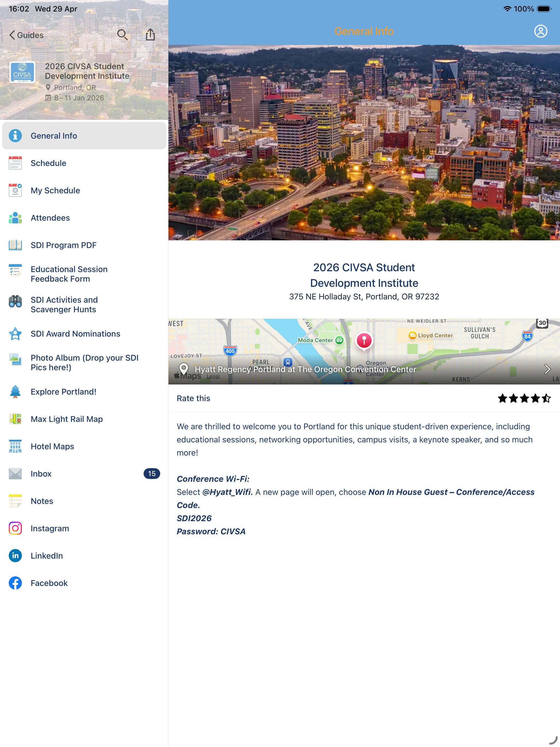The height and width of the screenshot is (747, 560).
Task: Click the Hotel Maps building icon
Action: point(15,447)
